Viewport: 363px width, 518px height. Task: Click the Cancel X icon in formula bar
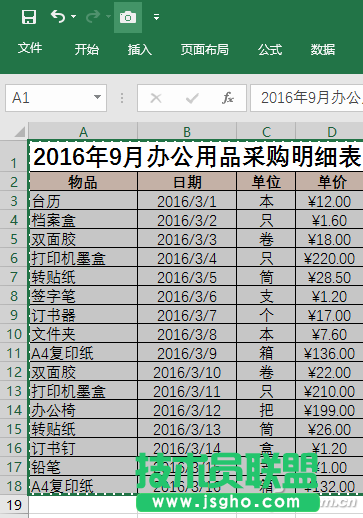(x=156, y=98)
